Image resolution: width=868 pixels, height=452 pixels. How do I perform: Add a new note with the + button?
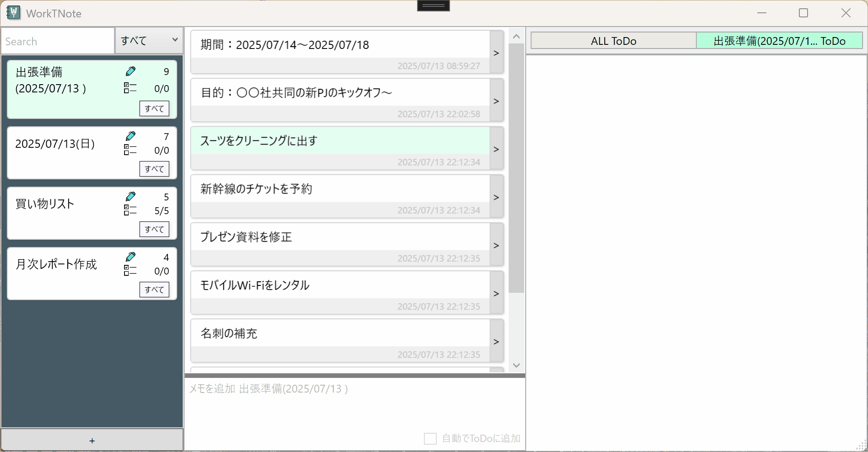click(92, 441)
